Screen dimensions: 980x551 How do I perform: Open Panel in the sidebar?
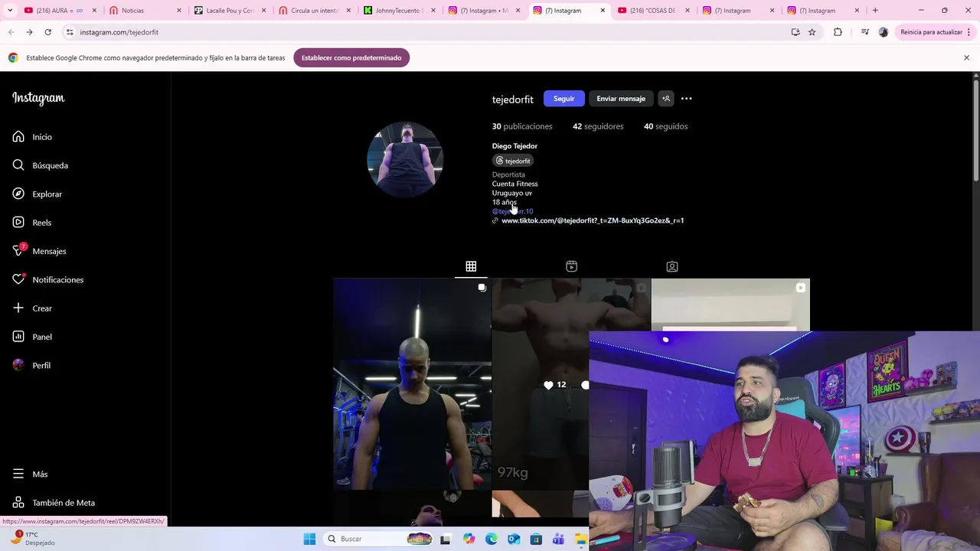pos(32,337)
